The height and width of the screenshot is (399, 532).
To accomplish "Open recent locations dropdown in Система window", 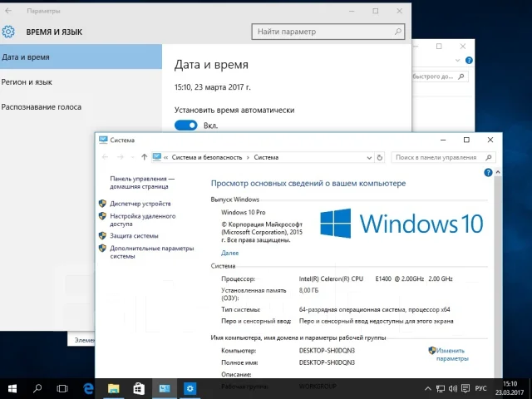I will (x=132, y=157).
